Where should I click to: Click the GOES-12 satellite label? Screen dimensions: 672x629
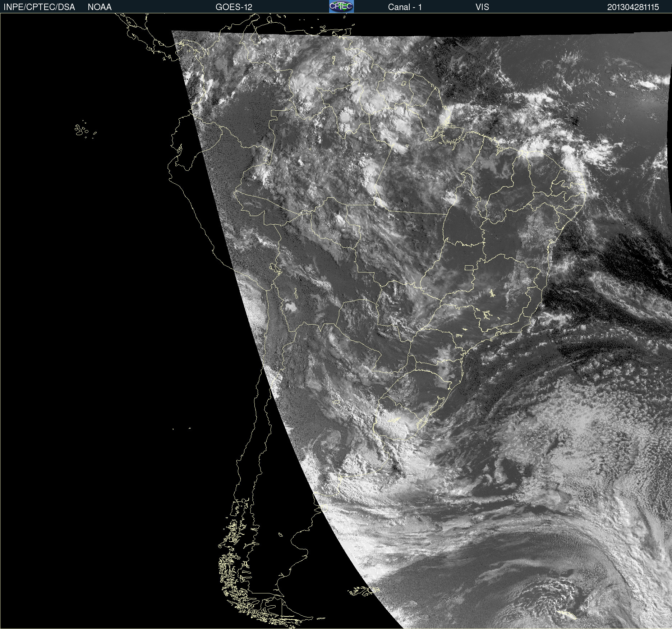click(234, 7)
